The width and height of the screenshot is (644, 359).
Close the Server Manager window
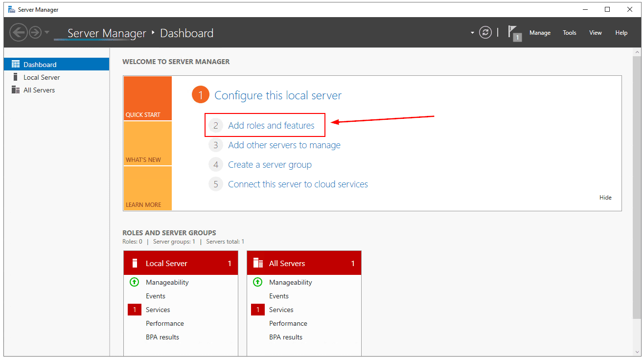coord(630,9)
